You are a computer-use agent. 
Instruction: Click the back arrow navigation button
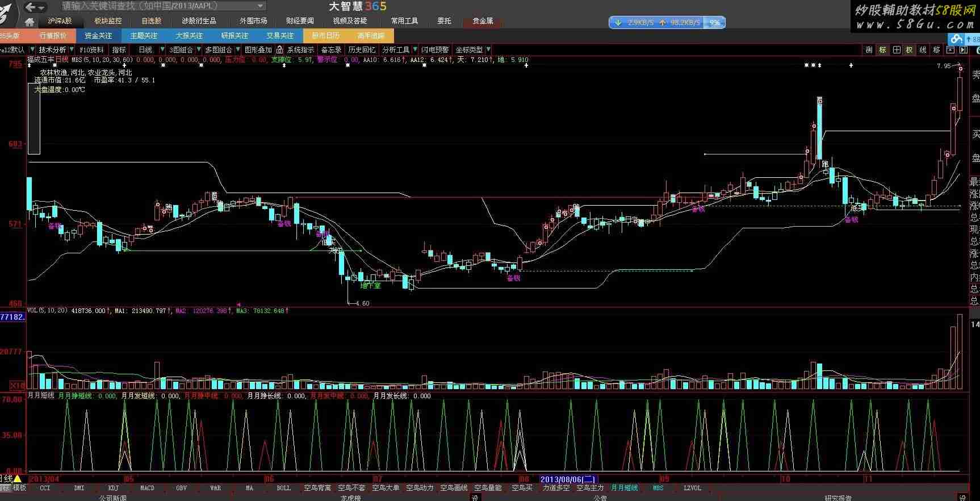(x=31, y=7)
